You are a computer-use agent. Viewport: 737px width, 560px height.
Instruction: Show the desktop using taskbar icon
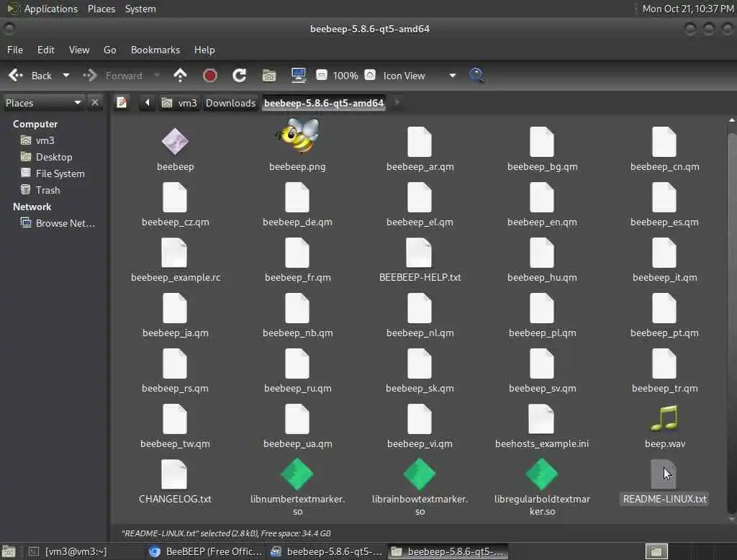coord(9,551)
